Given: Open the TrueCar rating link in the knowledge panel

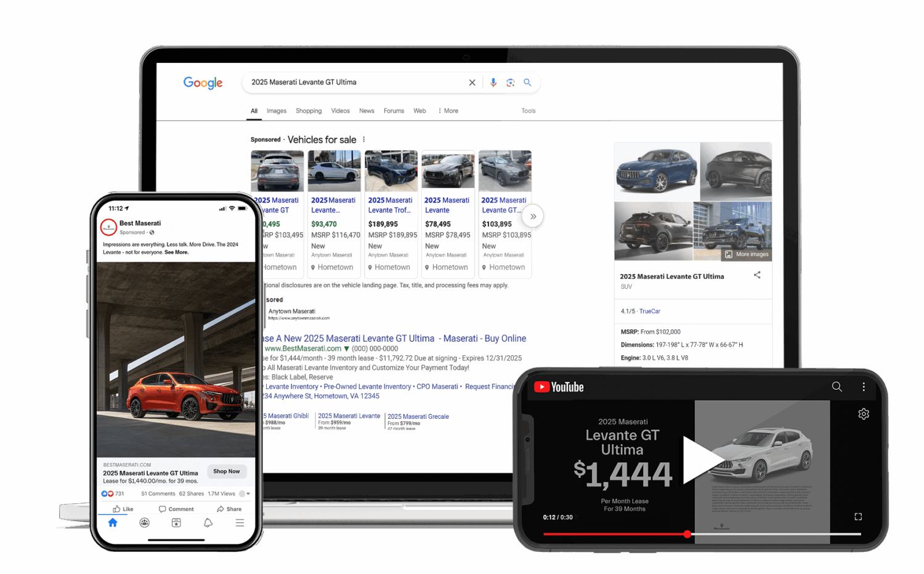Looking at the screenshot, I should point(650,312).
